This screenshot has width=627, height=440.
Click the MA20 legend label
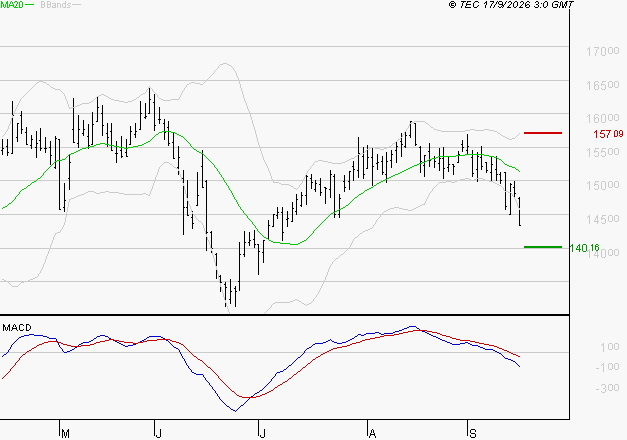tap(12, 5)
